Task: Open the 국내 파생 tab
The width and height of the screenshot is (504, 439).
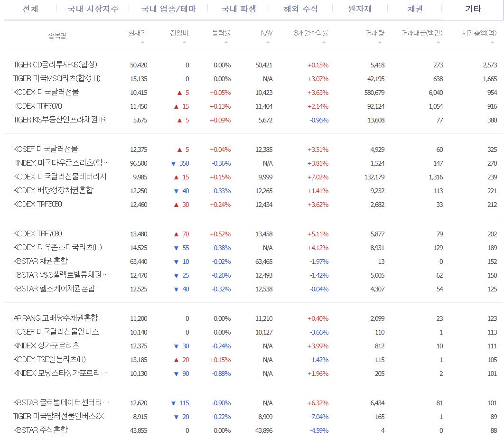Action: click(239, 9)
